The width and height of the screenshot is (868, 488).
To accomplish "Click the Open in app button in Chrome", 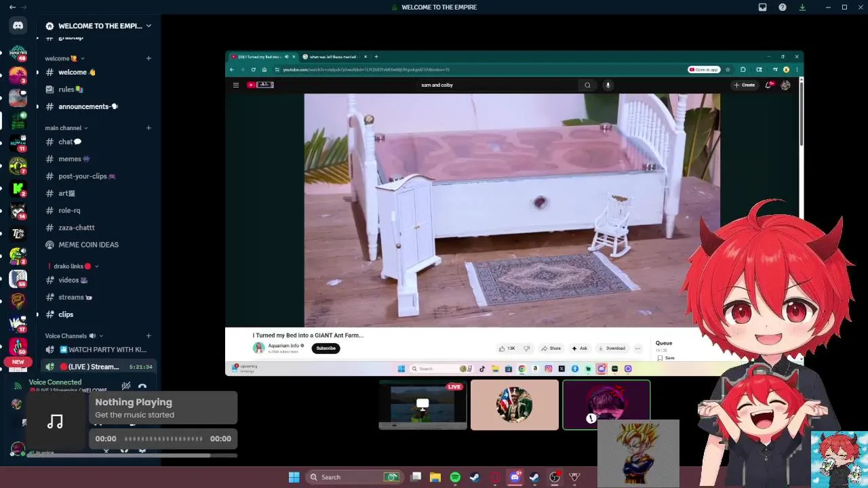I will (704, 69).
